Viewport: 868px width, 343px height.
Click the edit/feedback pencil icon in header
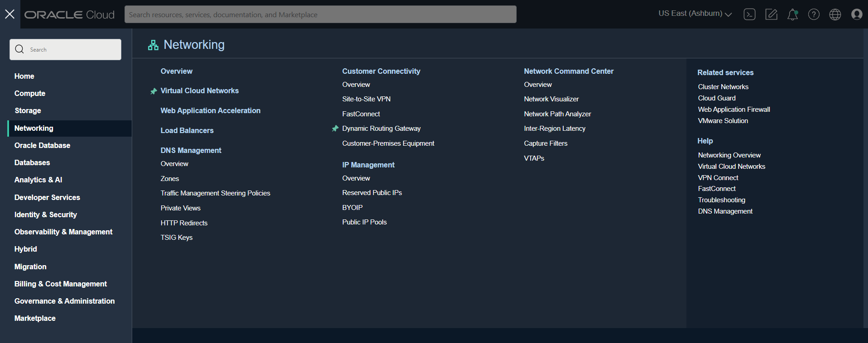pyautogui.click(x=771, y=14)
